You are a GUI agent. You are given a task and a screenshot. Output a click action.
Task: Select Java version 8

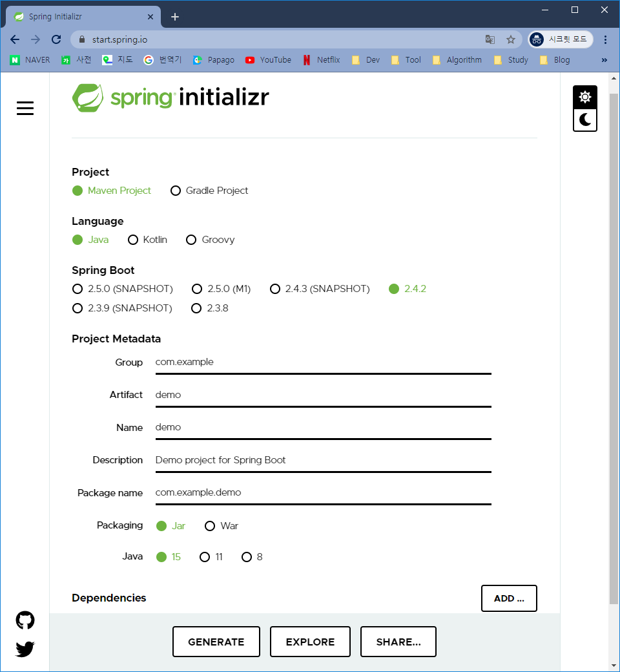point(252,557)
